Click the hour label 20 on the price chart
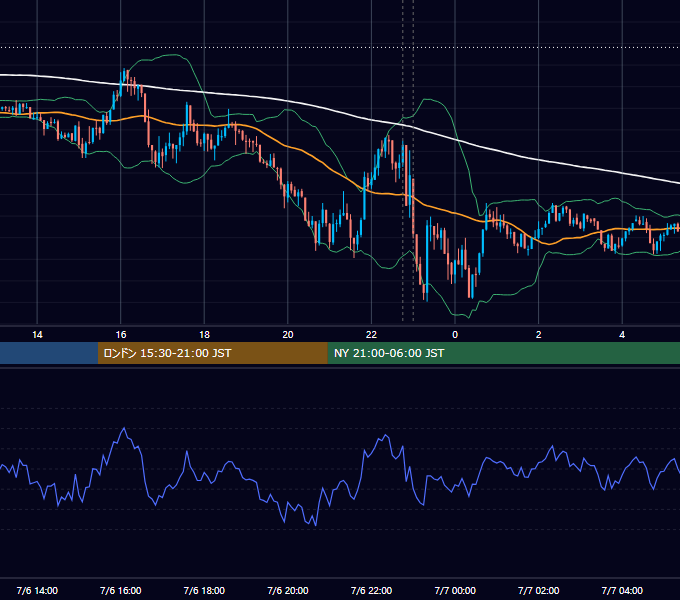 (x=288, y=335)
